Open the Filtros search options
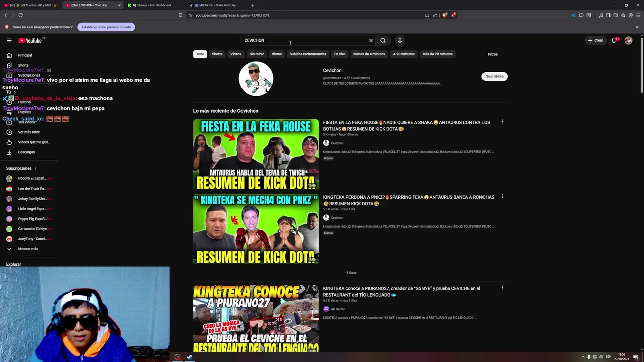This screenshot has width=644, height=362. click(x=493, y=54)
